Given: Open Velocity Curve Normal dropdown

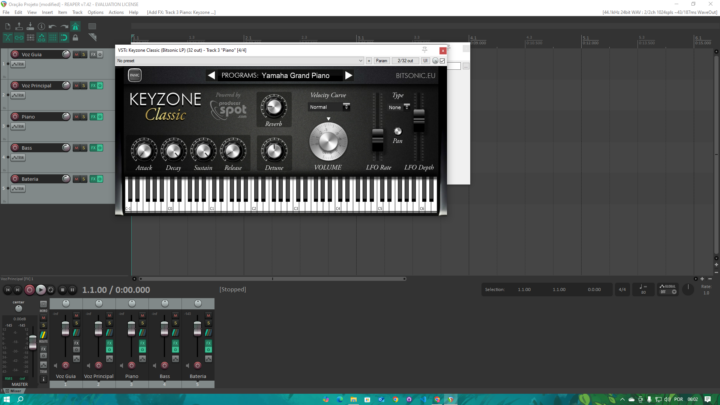Looking at the screenshot, I should (329, 107).
